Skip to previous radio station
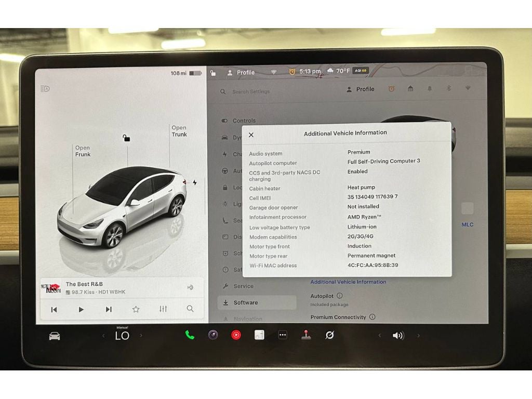 tap(54, 310)
